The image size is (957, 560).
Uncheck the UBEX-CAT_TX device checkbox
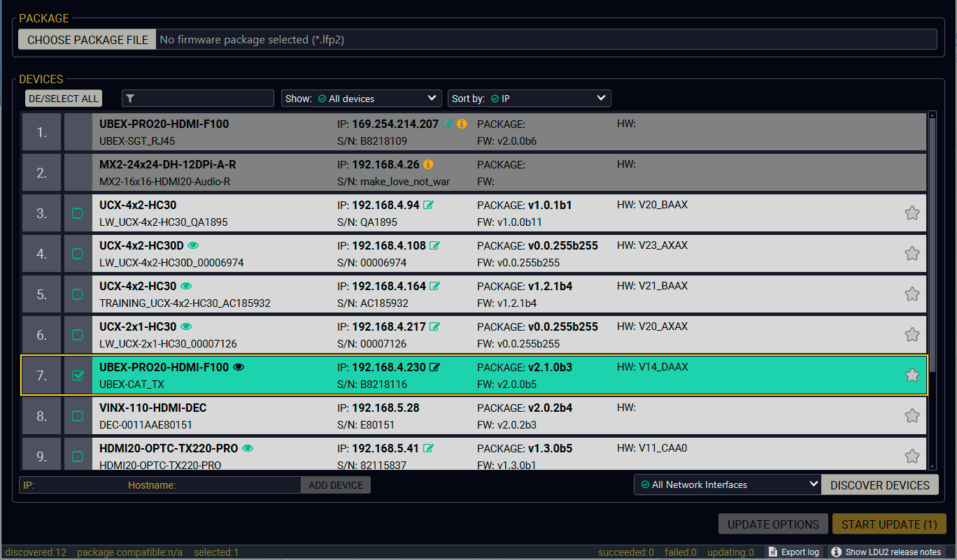[78, 375]
